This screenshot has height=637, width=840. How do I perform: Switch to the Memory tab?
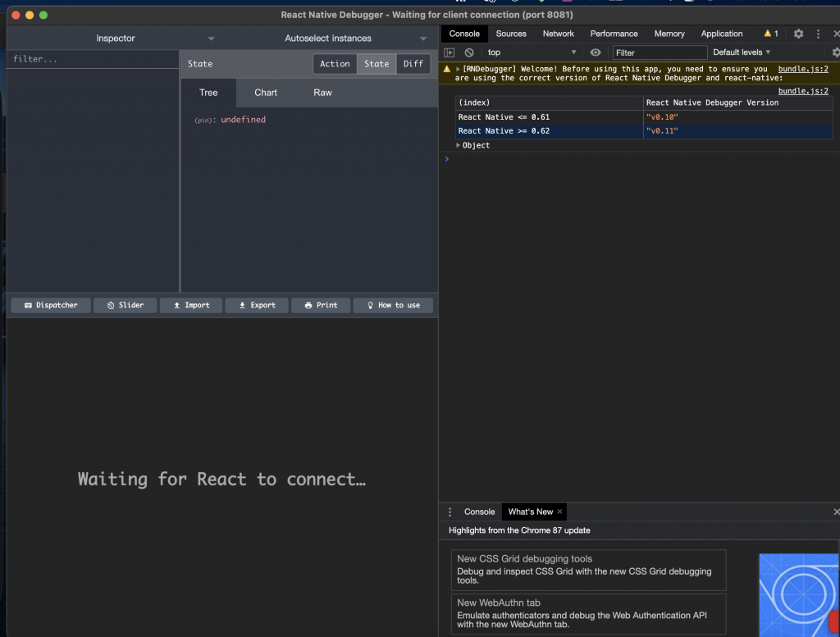coord(669,34)
